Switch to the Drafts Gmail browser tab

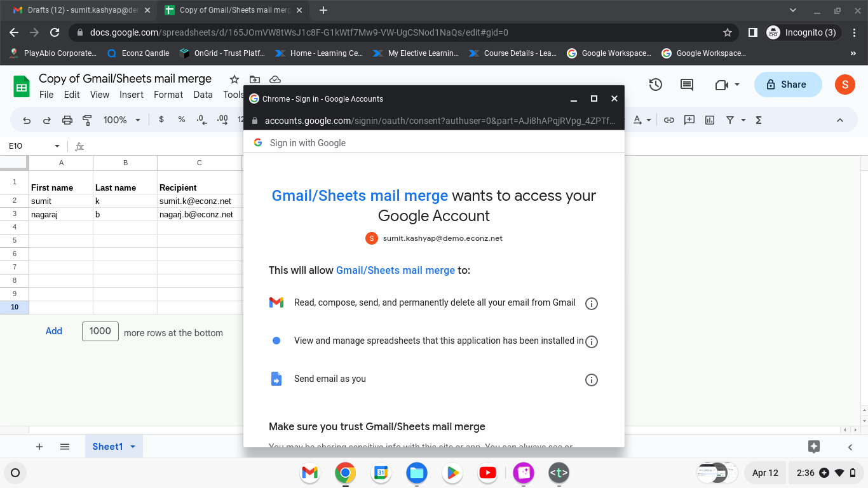click(81, 10)
